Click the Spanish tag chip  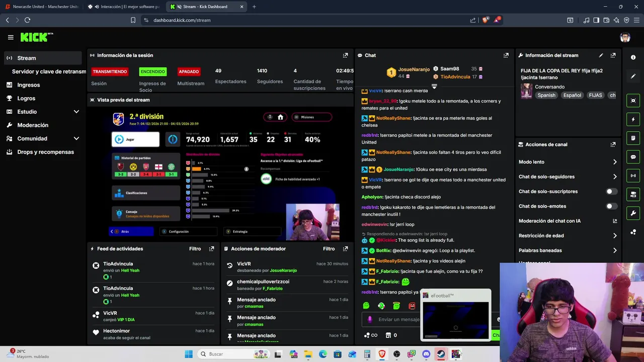[x=546, y=95]
